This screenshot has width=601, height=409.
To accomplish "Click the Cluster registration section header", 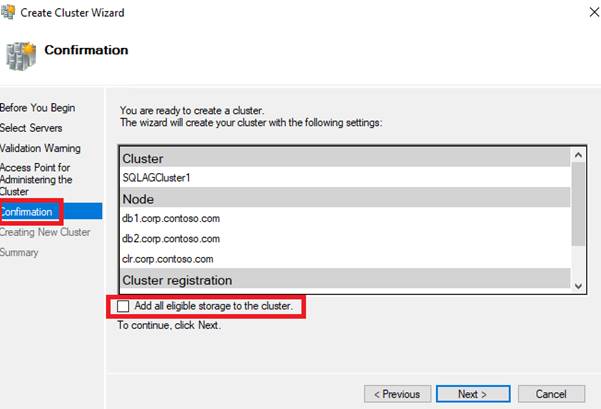I will [345, 280].
